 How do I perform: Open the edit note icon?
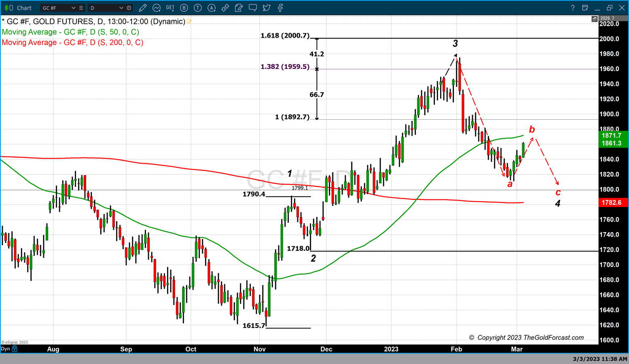click(x=239, y=8)
